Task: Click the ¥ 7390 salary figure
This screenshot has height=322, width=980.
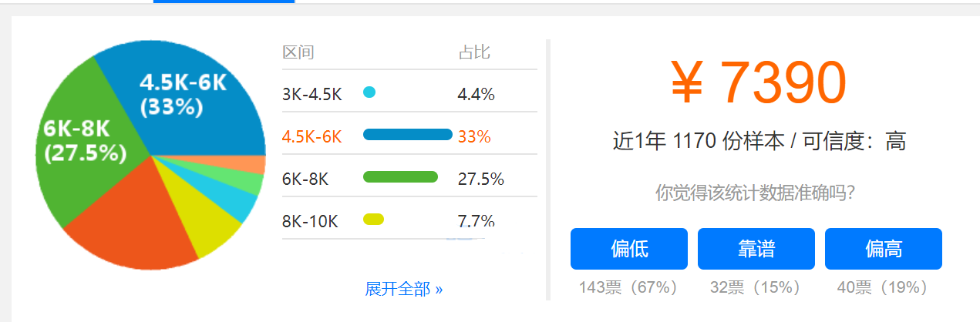Action: tap(759, 83)
